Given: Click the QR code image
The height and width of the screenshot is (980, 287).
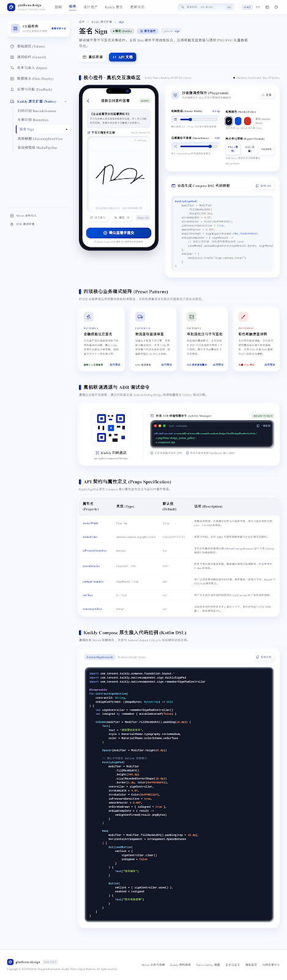Looking at the screenshot, I should (111, 428).
